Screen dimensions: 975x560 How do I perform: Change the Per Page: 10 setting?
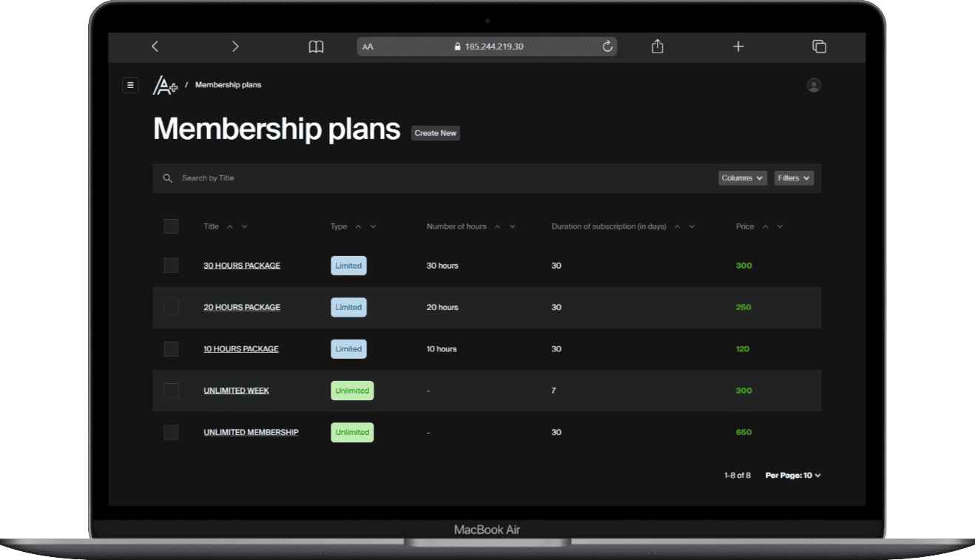tap(793, 476)
